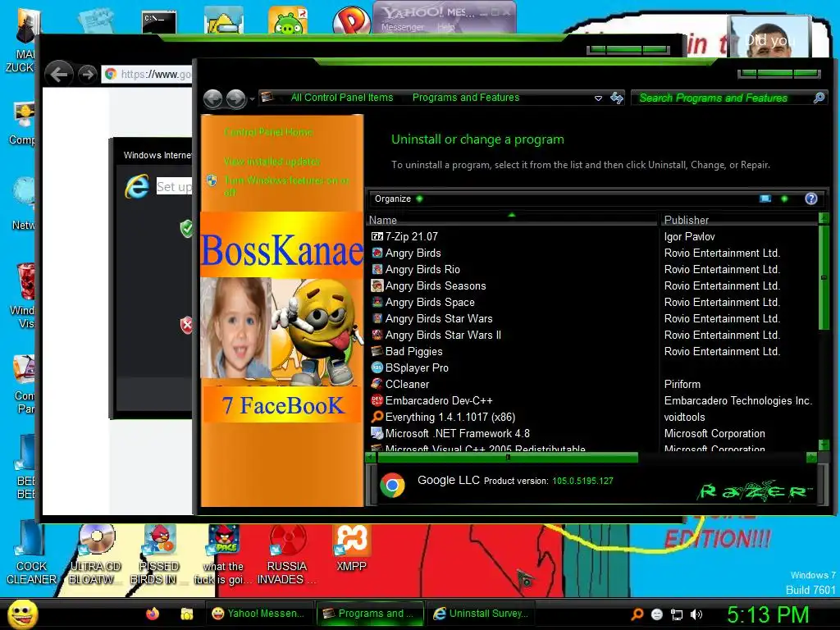Open the folder icon on taskbar

(186, 614)
